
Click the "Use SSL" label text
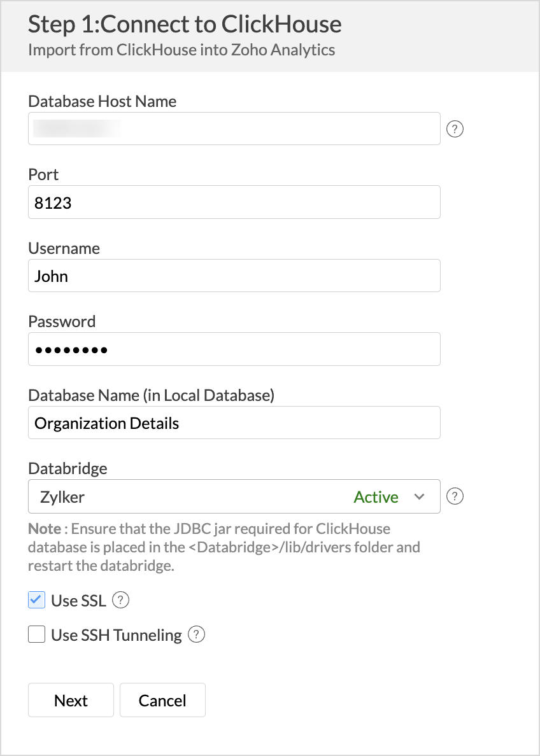(78, 600)
